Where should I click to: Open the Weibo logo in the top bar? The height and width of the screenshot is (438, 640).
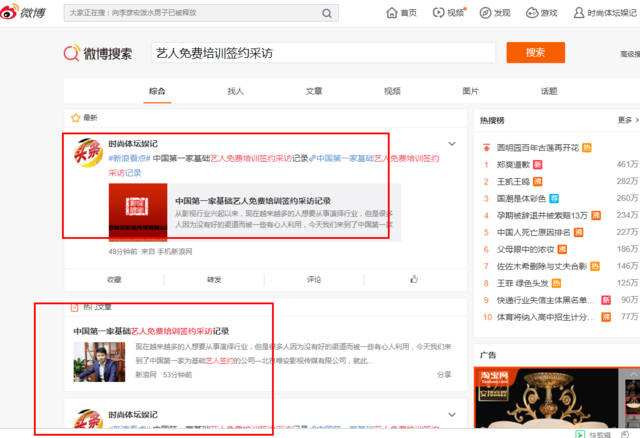coord(23,12)
